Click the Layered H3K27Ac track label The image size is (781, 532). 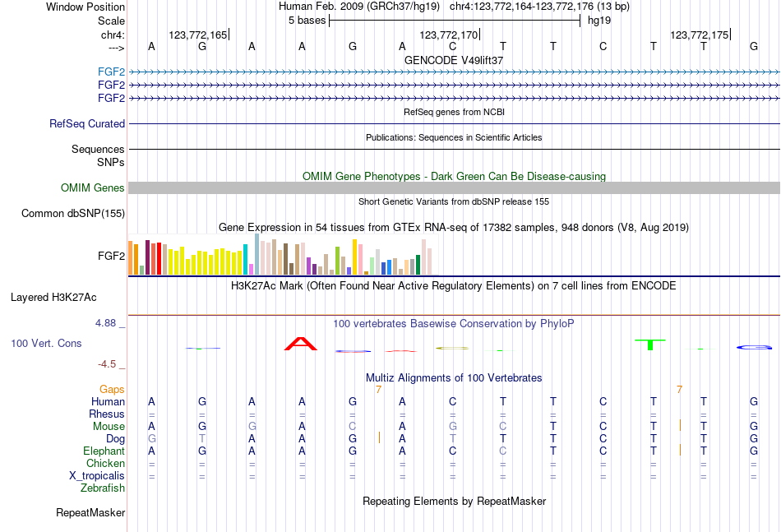point(53,298)
